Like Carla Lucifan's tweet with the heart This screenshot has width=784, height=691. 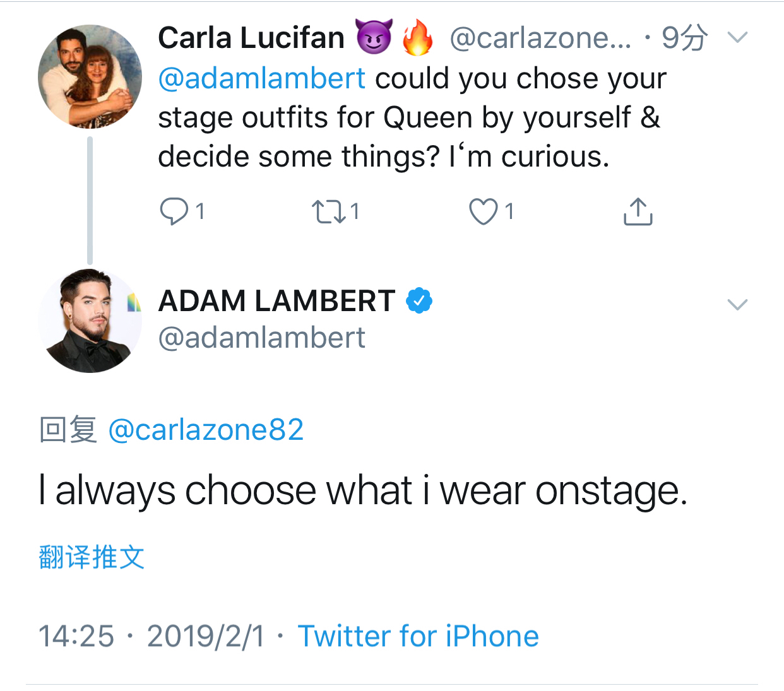484,211
